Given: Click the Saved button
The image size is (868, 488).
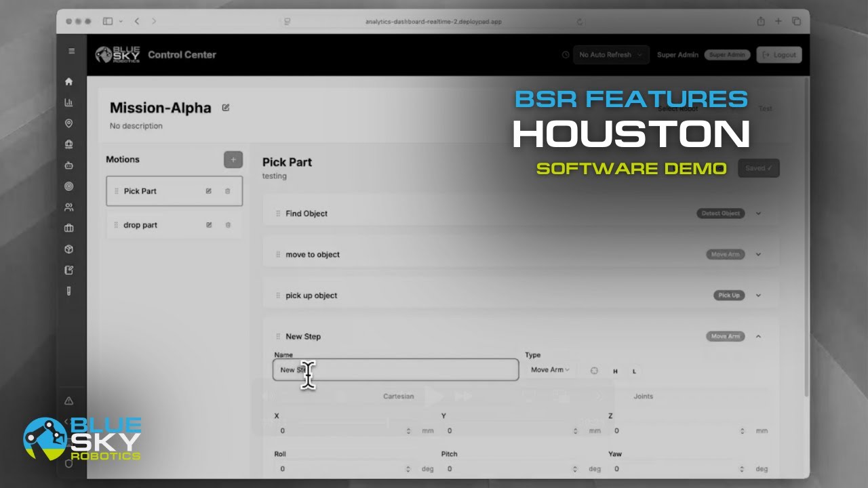Looking at the screenshot, I should (759, 169).
